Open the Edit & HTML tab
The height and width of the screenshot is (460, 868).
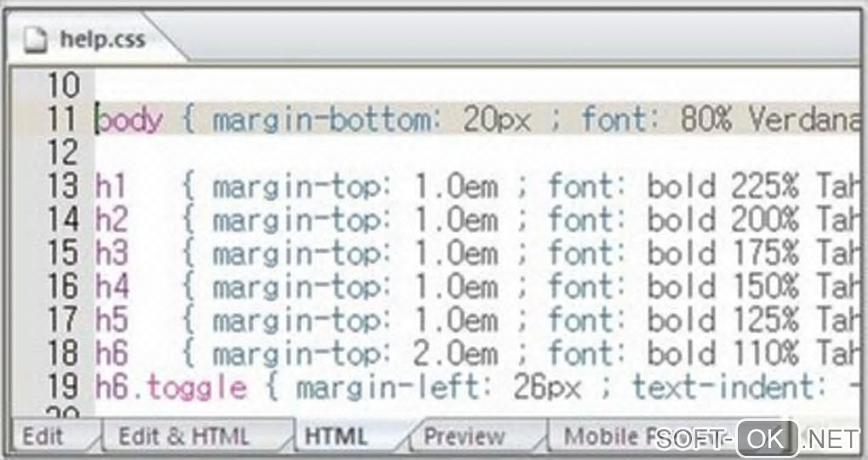click(x=184, y=436)
